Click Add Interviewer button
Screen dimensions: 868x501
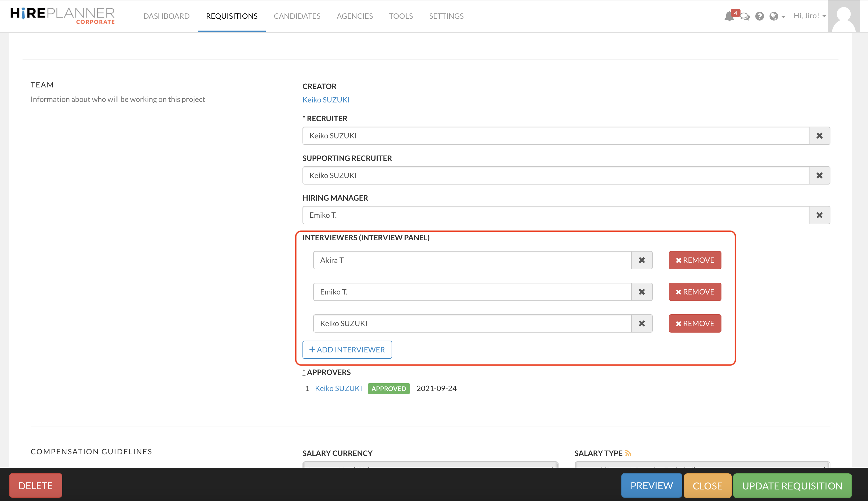(x=347, y=349)
